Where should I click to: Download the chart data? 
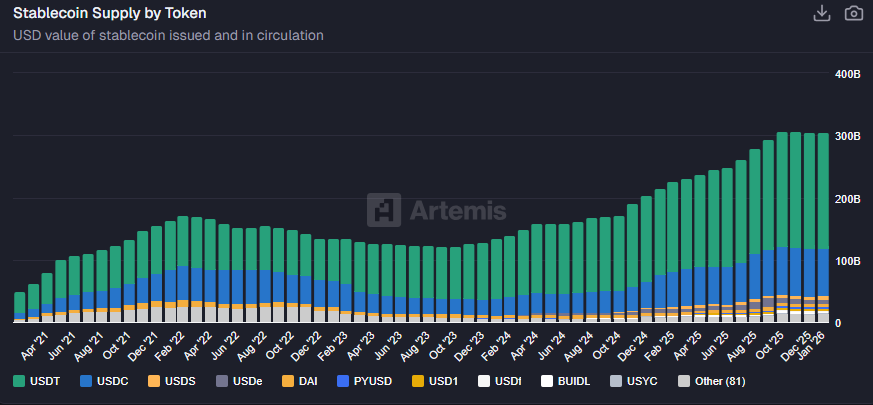point(822,13)
